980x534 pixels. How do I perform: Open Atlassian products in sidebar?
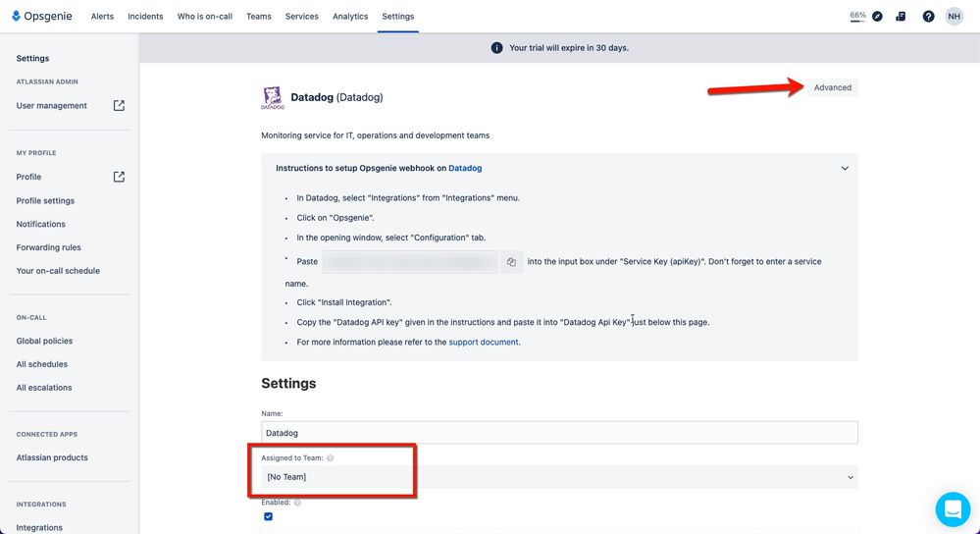(53, 457)
